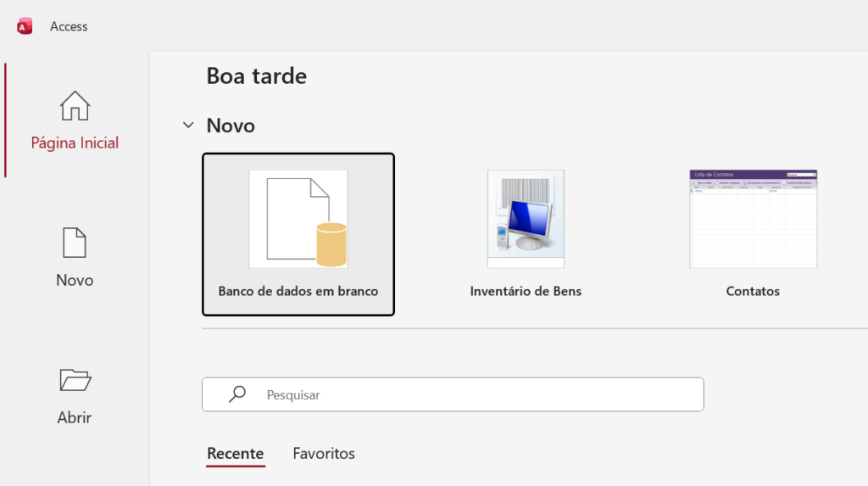
Task: Focus the Pesquisar search field
Action: point(475,394)
